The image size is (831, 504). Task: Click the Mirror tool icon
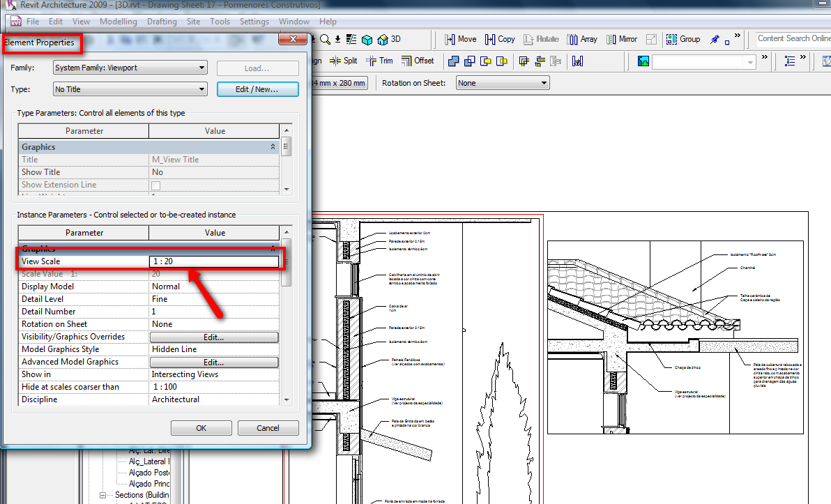tap(620, 39)
